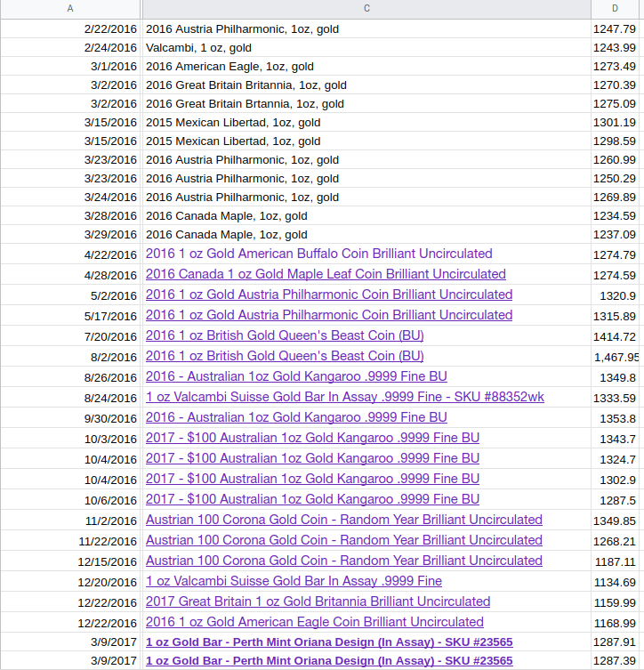The width and height of the screenshot is (644, 670).
Task: Open Valcambi Suisse link with SKU #88352wk
Action: click(x=344, y=398)
